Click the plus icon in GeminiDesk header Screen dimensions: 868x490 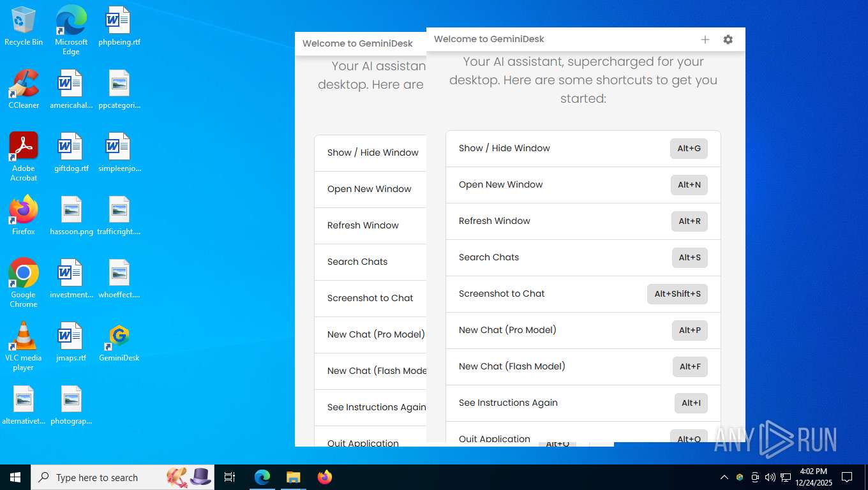coord(705,40)
